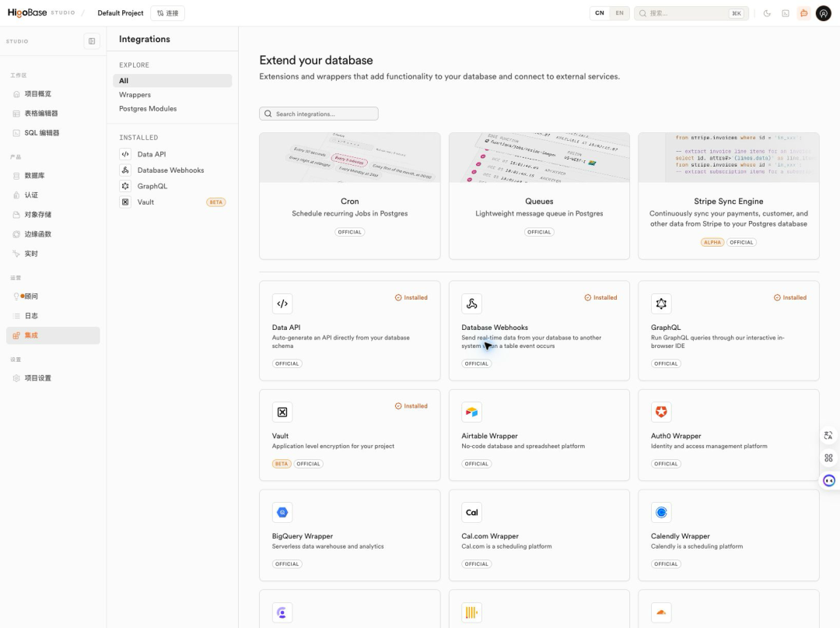The image size is (840, 628).
Task: Click the top bar 搜索 search box
Action: point(691,13)
